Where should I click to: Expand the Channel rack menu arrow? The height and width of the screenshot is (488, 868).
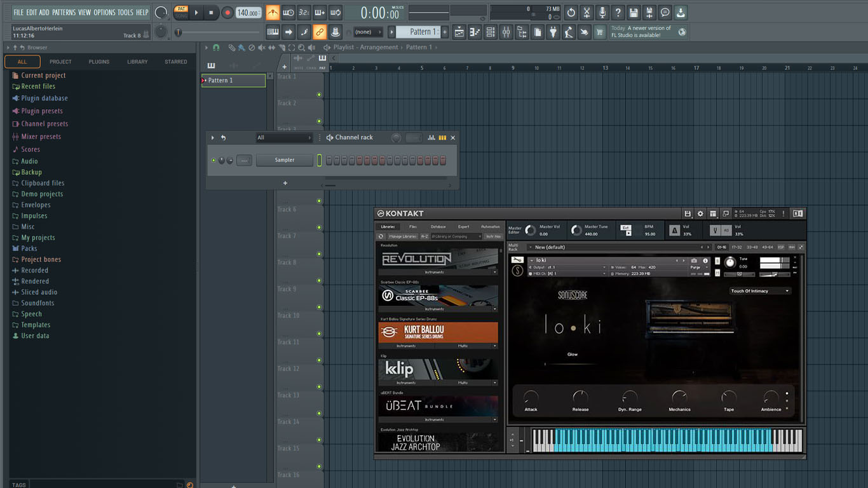pos(212,137)
